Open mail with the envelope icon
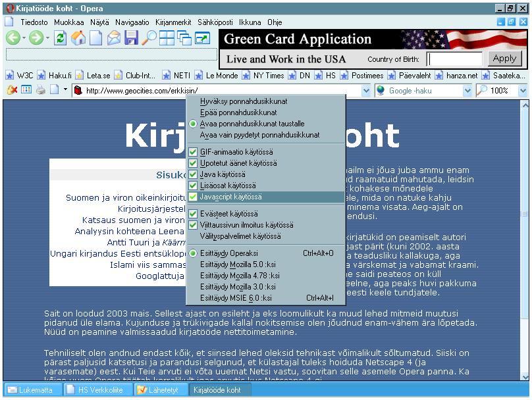The image size is (532, 400). [x=114, y=37]
